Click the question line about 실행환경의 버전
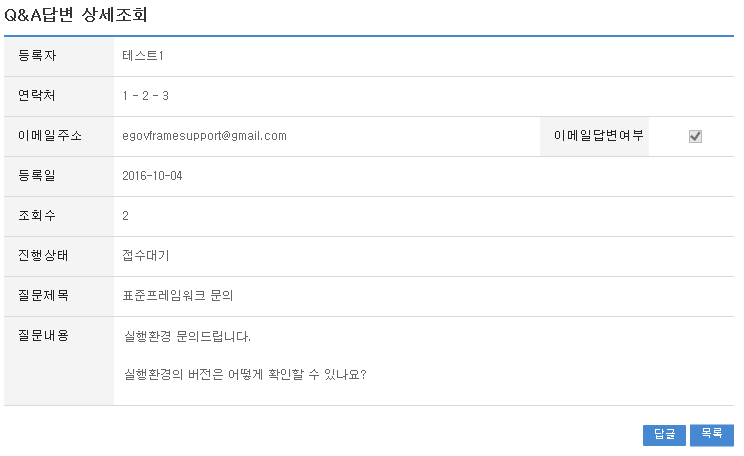744x456 pixels. tap(243, 377)
